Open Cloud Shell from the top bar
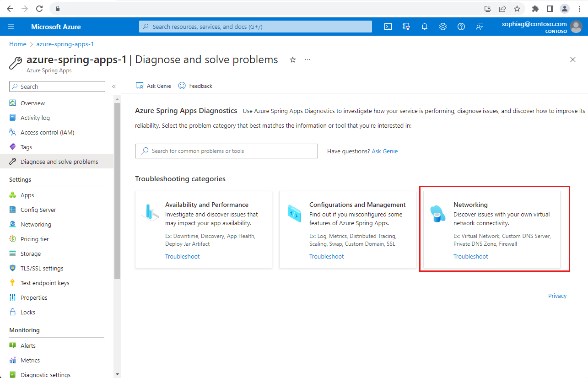Screen dimensions: 588x378 point(388,27)
